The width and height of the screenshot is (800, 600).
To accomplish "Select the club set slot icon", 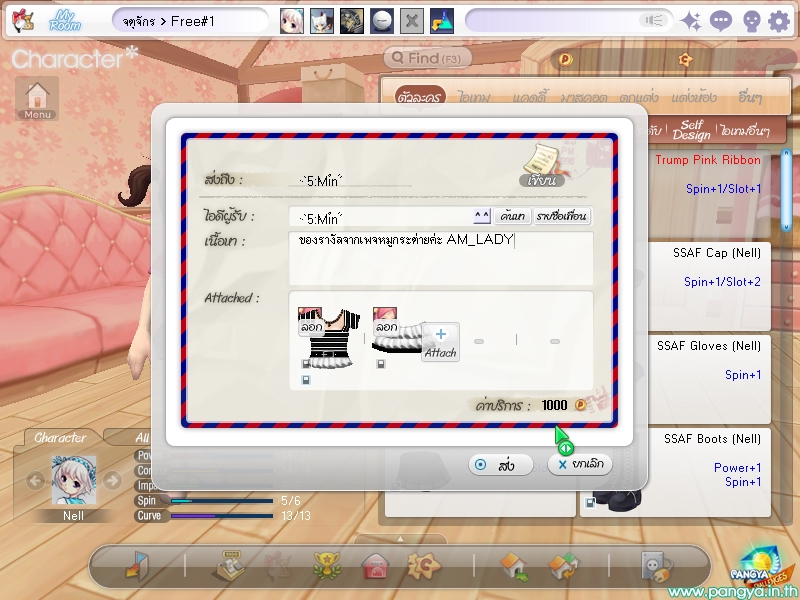I will pyautogui.click(x=352, y=21).
